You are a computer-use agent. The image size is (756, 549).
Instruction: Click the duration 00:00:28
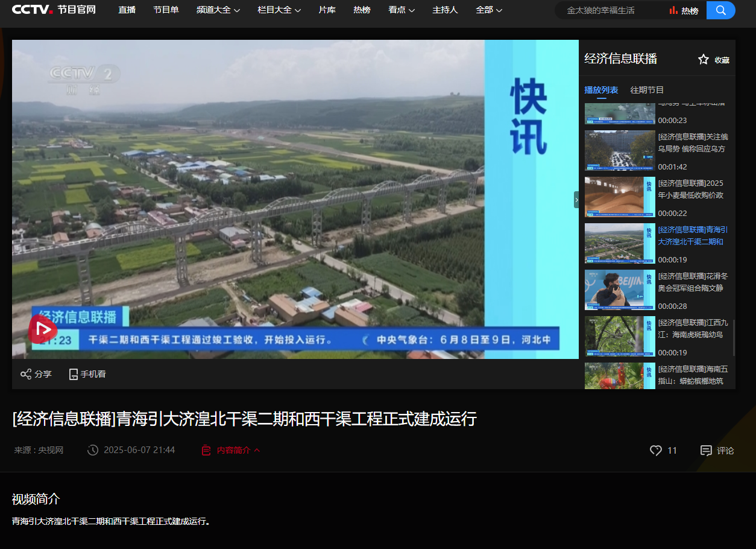672,306
